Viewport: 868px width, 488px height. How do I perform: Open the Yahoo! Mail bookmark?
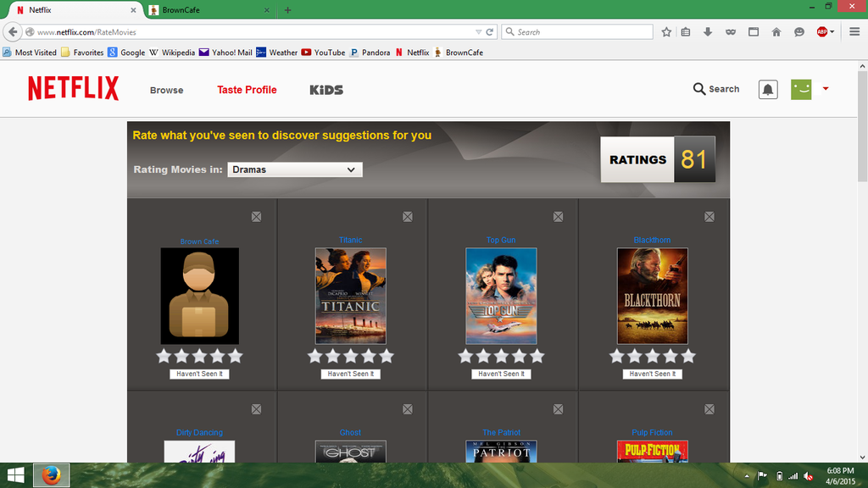pos(225,53)
